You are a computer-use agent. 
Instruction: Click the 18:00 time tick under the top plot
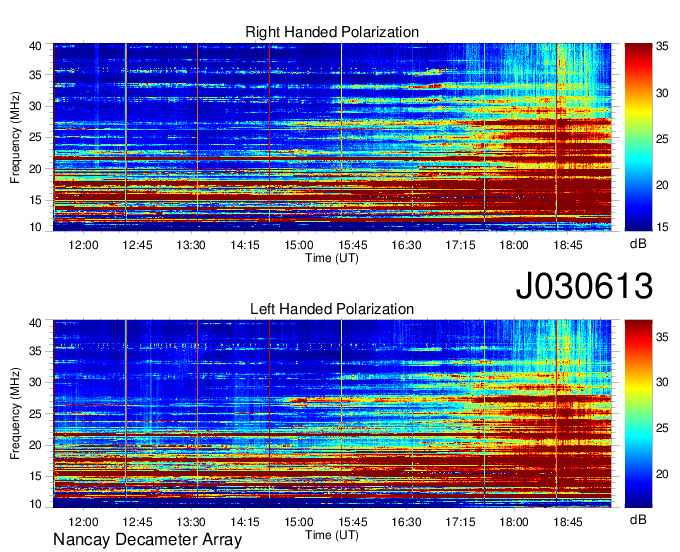coord(514,245)
